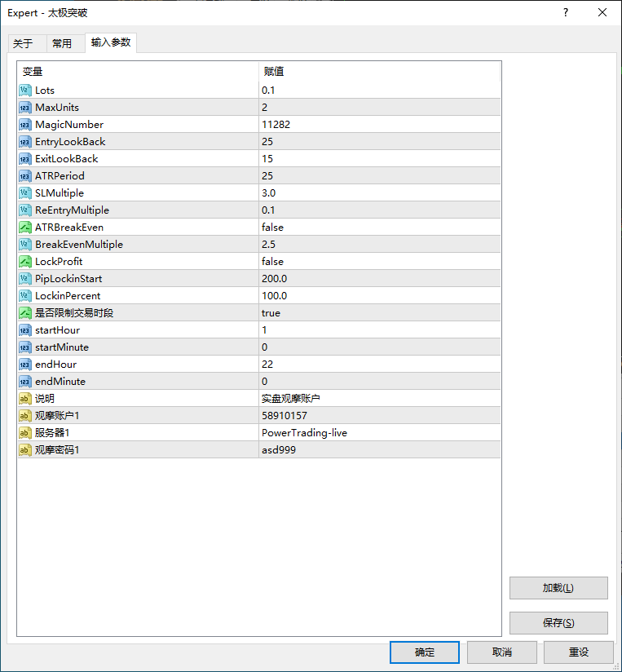Open the help question mark button
The height and width of the screenshot is (672, 622).
tap(566, 12)
